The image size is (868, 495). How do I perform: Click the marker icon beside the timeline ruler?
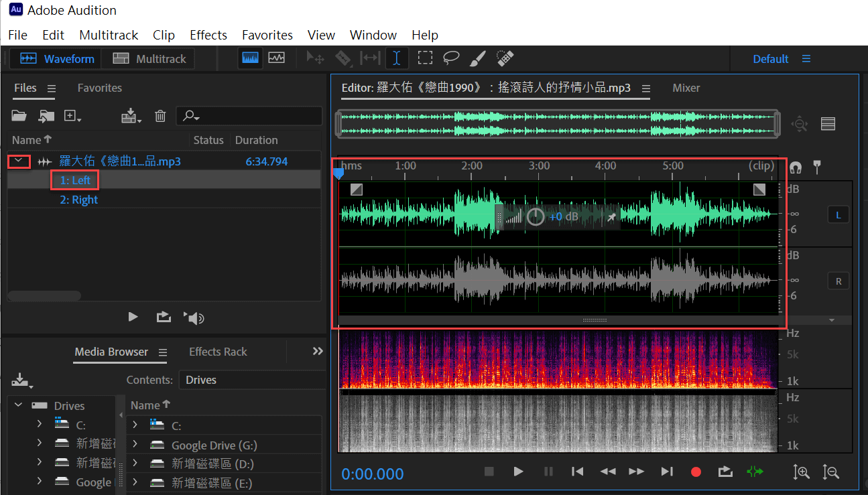[x=816, y=166]
